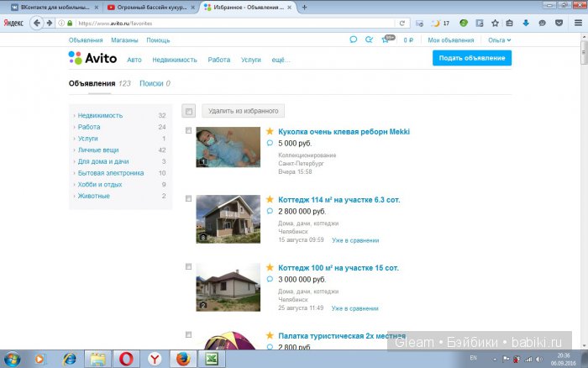Viewport: 588px width, 368px height.
Task: Open the Авто menu item
Action: 134,60
